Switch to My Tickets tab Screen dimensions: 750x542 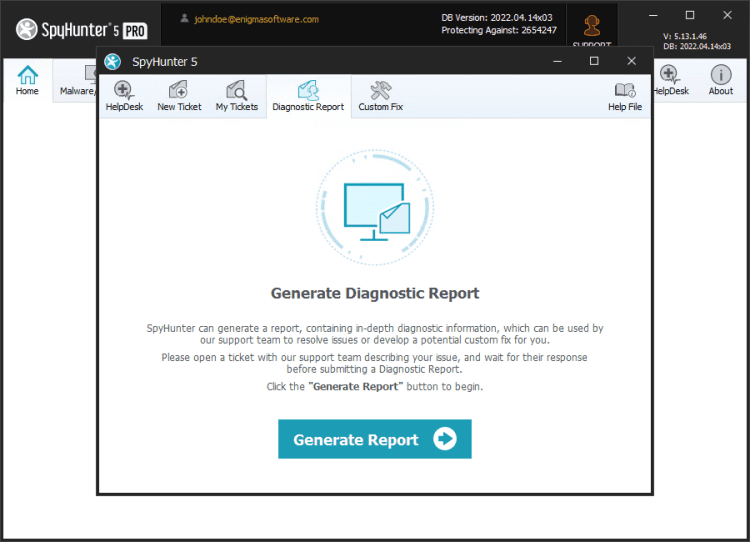tap(237, 96)
